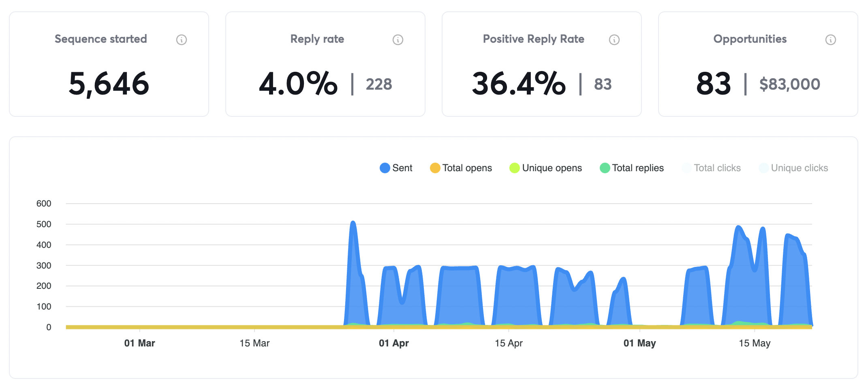Click the info icon beside Opportunities
Screen dimensions: 868x387
tap(831, 39)
